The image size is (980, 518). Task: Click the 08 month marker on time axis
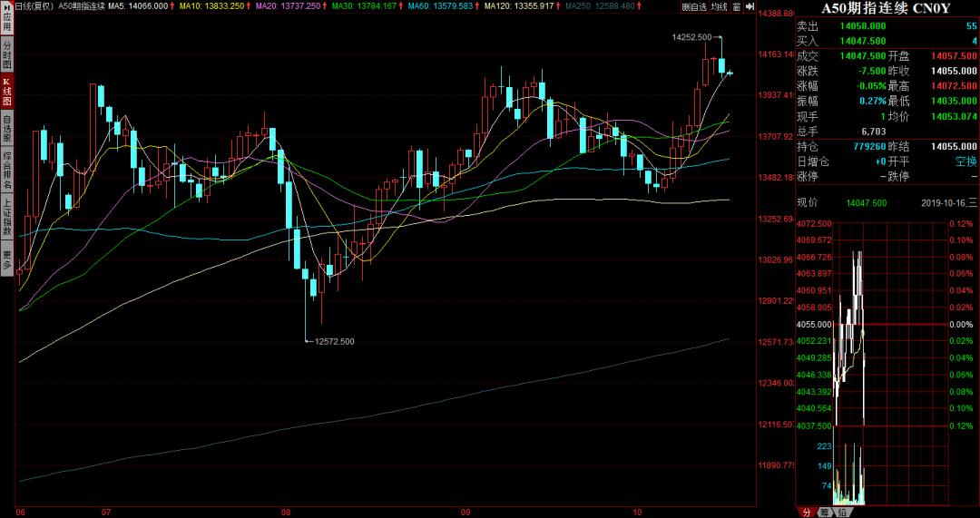click(286, 512)
